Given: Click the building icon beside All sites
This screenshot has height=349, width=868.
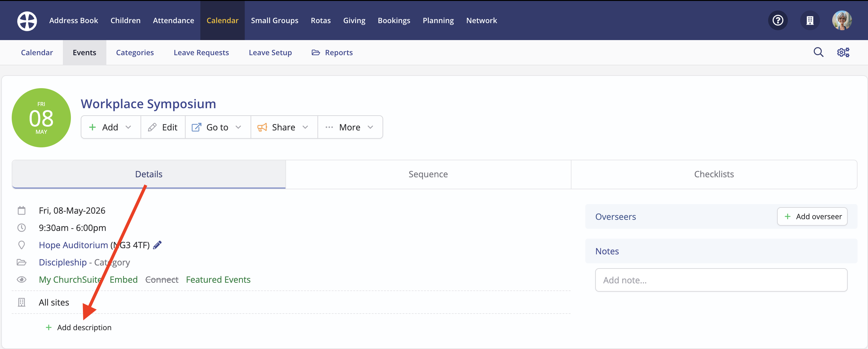Looking at the screenshot, I should [22, 302].
